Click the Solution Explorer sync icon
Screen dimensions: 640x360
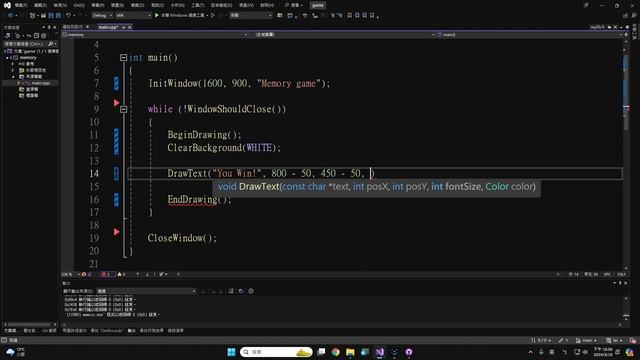29,36
